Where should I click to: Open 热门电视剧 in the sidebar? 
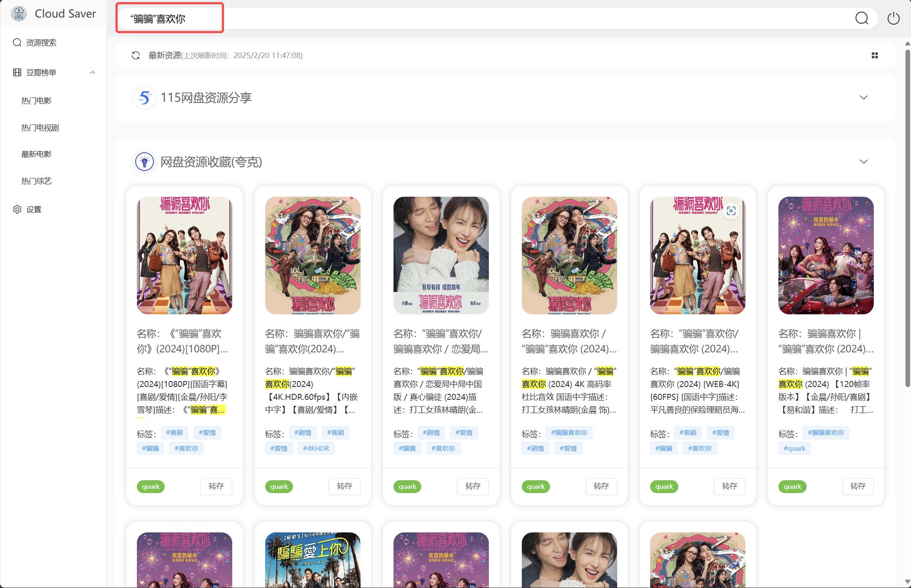click(x=40, y=127)
